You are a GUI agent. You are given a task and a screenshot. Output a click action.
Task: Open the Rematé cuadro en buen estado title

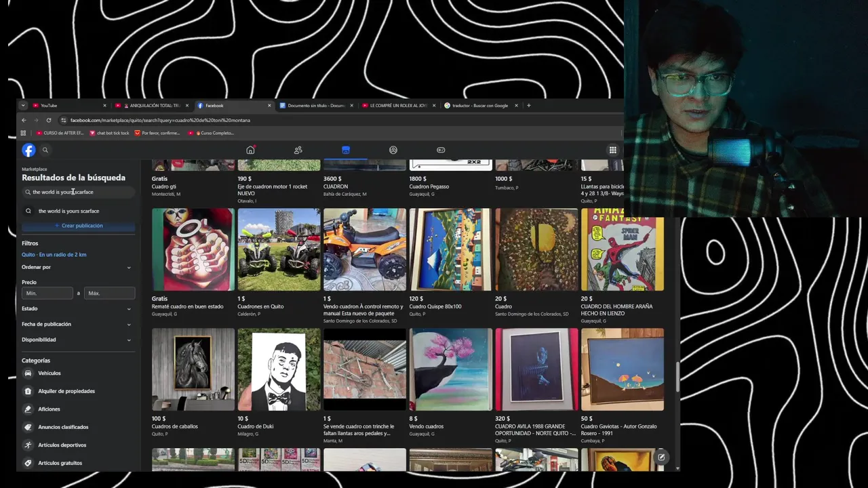(x=187, y=306)
